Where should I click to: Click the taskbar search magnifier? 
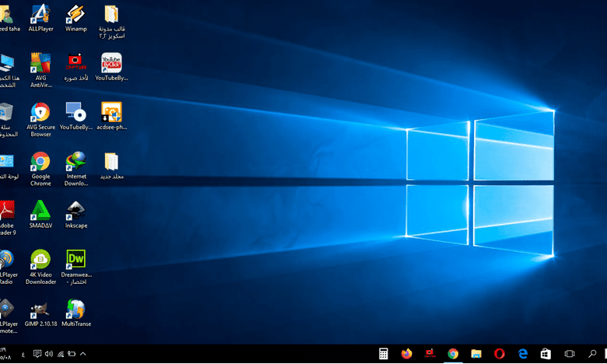pos(592,354)
